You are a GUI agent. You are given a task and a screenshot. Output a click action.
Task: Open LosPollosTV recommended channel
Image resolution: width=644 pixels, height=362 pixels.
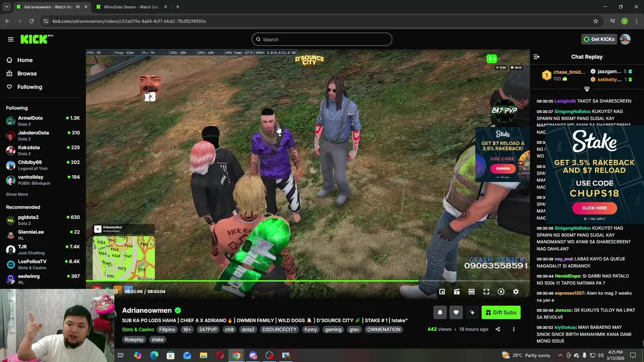coord(43,264)
